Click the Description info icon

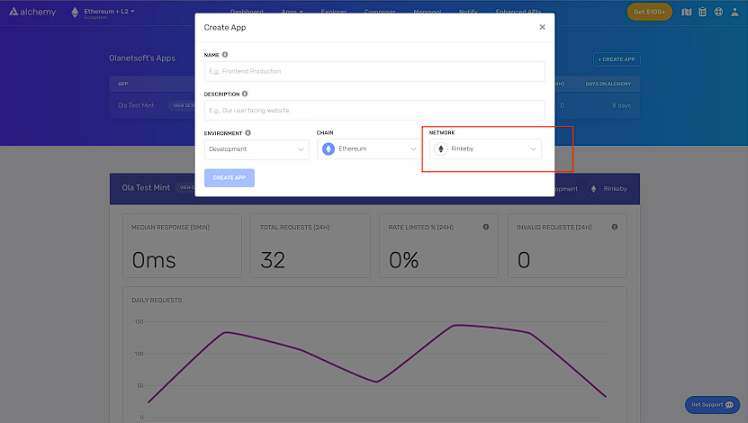point(245,93)
